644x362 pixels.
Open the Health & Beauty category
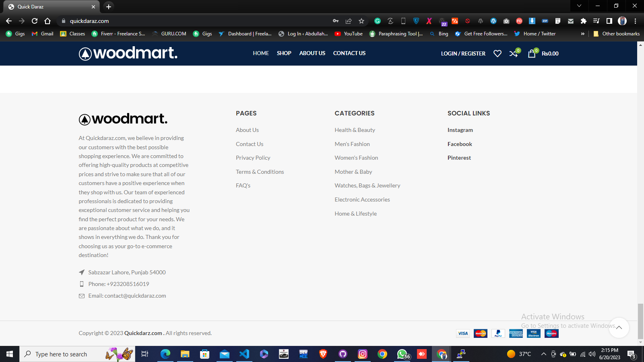(355, 130)
